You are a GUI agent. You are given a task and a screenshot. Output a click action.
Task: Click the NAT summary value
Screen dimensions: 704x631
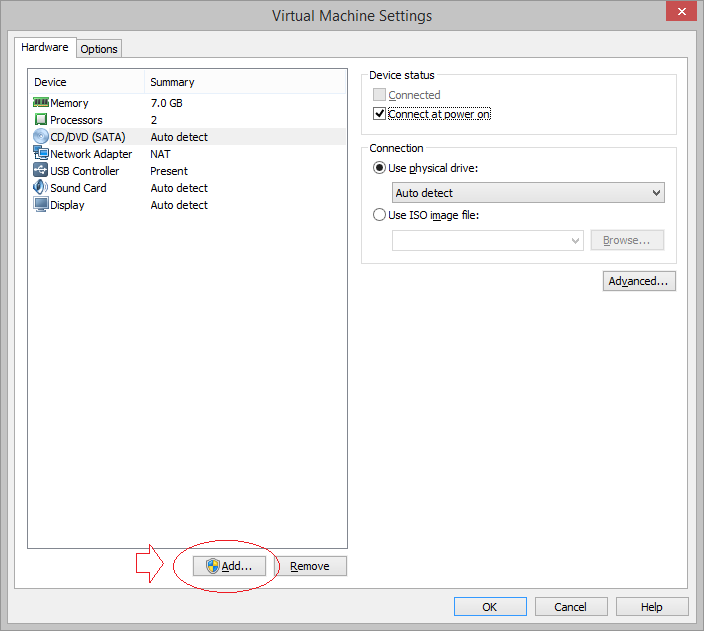click(x=160, y=154)
